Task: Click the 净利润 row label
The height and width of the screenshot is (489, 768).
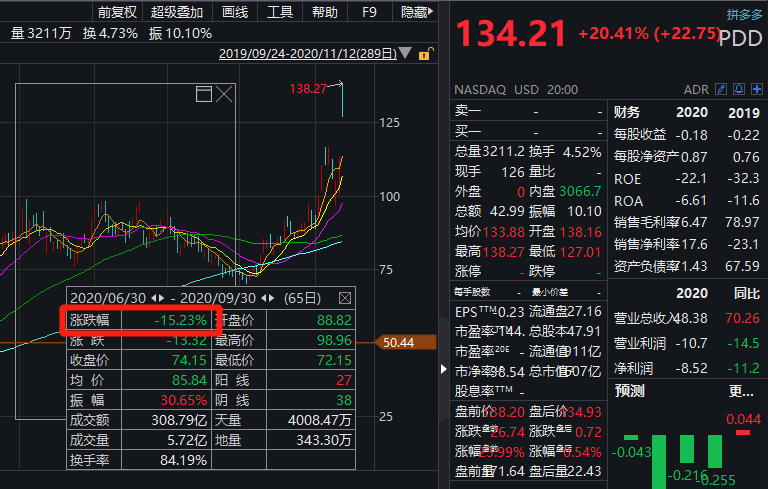Action: tap(633, 368)
